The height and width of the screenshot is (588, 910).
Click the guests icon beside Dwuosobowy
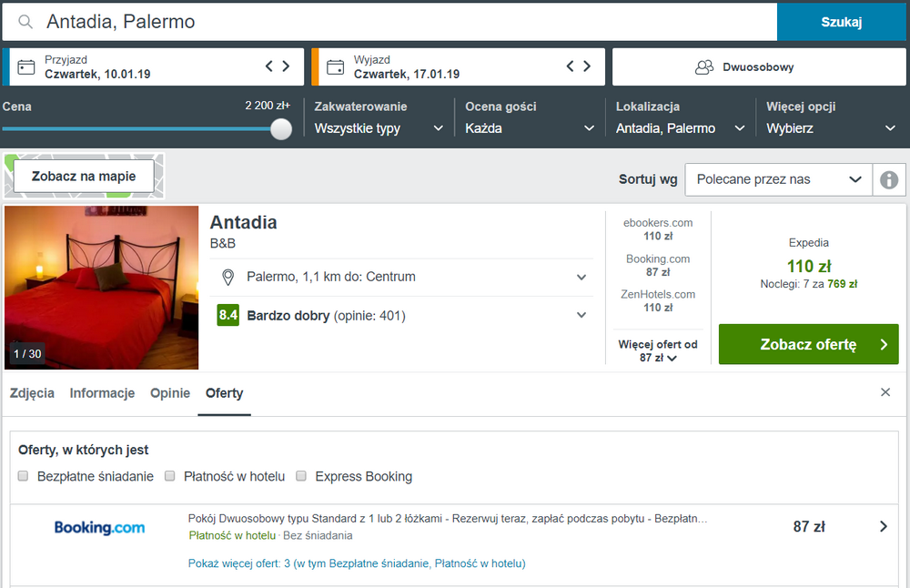[x=704, y=67]
